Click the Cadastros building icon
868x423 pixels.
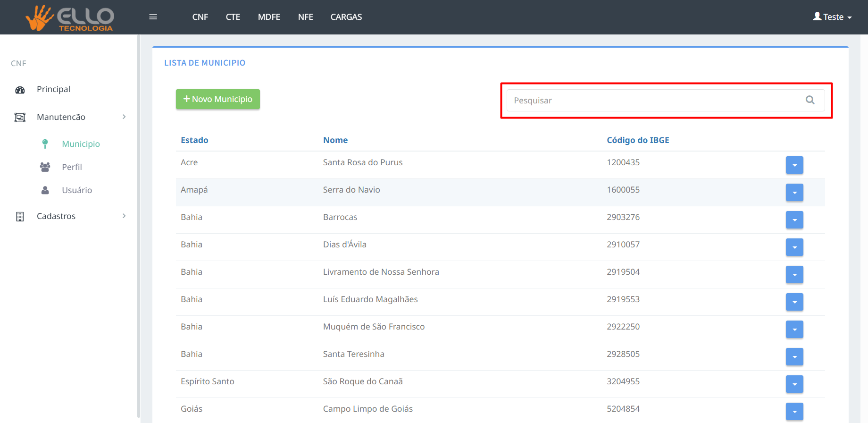(20, 217)
